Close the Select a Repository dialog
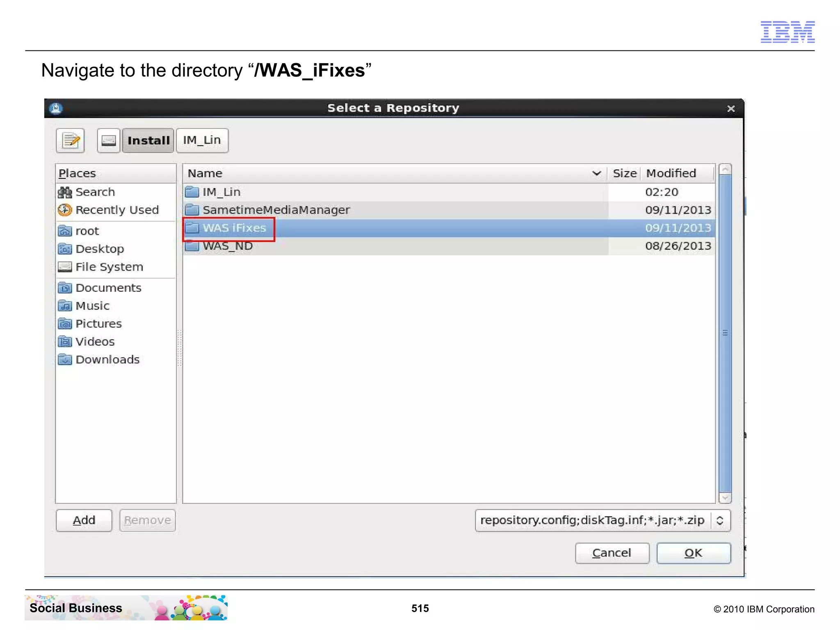The height and width of the screenshot is (630, 840). click(x=731, y=109)
